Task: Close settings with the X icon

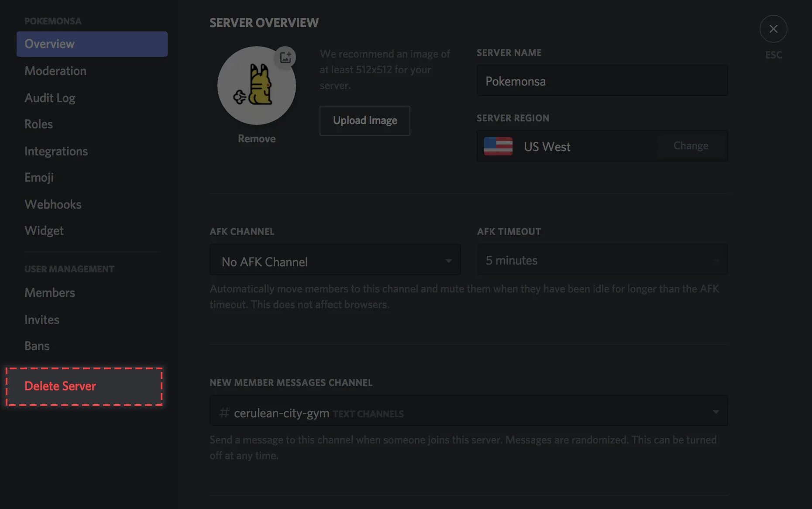Action: (x=773, y=29)
